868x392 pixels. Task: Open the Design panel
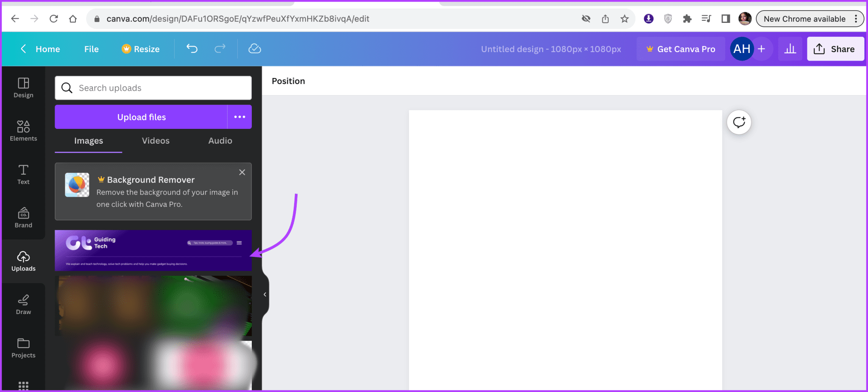click(23, 88)
